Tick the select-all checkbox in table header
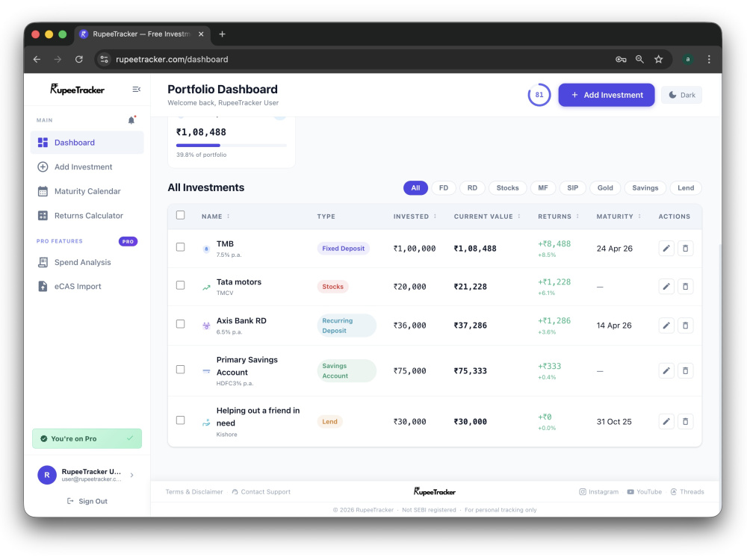Screen dimensions: 747x560 (x=181, y=215)
